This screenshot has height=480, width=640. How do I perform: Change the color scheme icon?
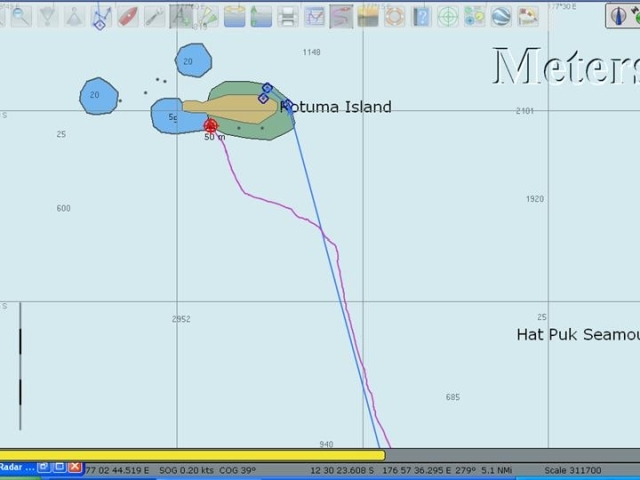click(368, 15)
